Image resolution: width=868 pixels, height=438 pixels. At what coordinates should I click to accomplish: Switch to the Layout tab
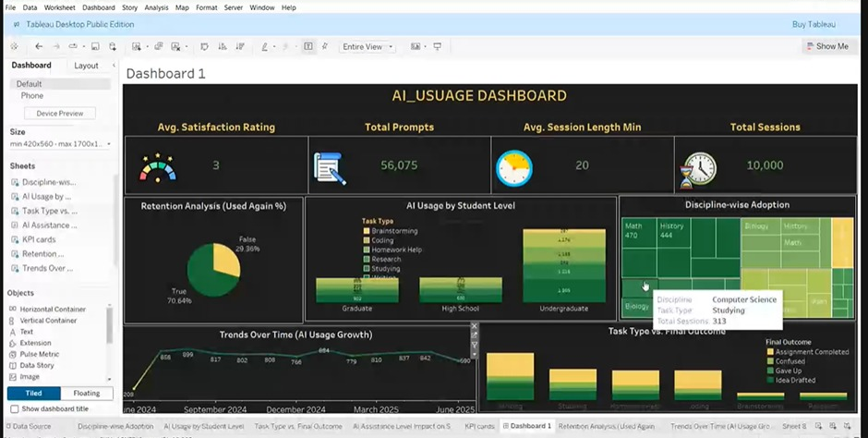tap(86, 66)
